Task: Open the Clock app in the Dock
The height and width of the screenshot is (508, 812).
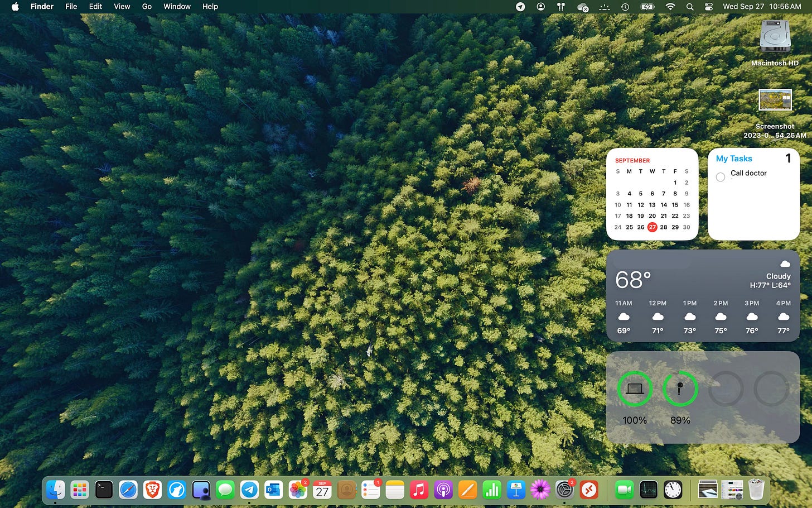Action: coord(673,490)
